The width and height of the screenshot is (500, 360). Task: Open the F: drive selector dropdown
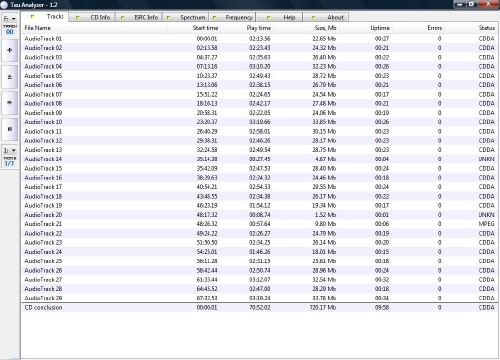pos(10,18)
